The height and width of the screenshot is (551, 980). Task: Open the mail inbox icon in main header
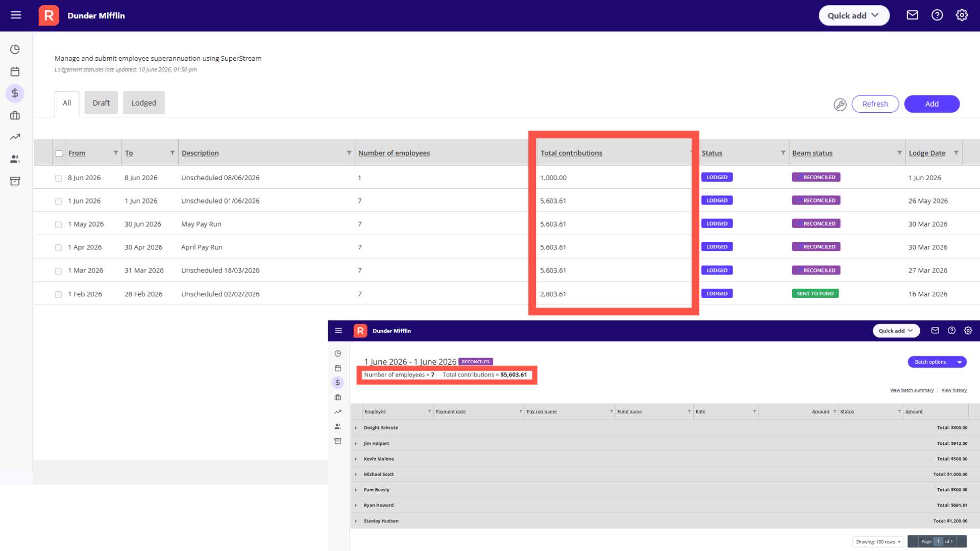[912, 15]
